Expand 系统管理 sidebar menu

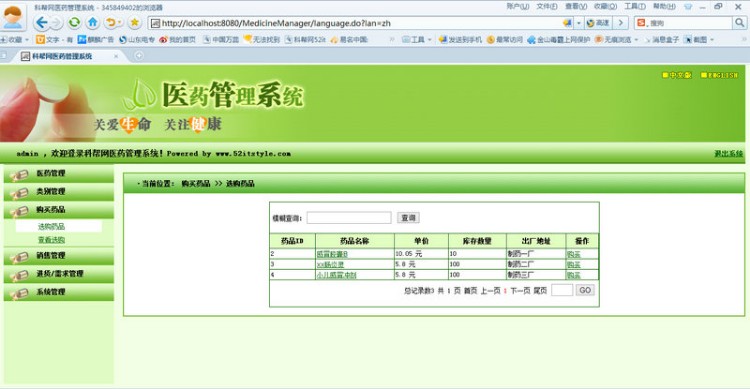(x=59, y=292)
